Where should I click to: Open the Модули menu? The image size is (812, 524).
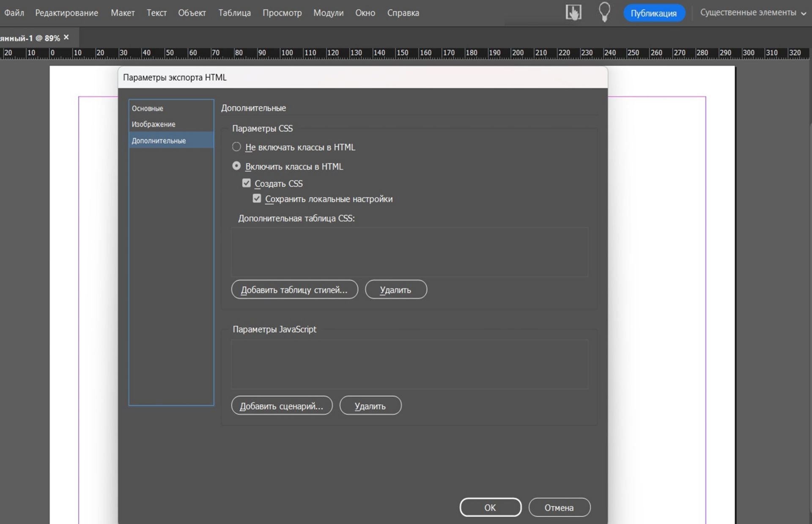328,13
